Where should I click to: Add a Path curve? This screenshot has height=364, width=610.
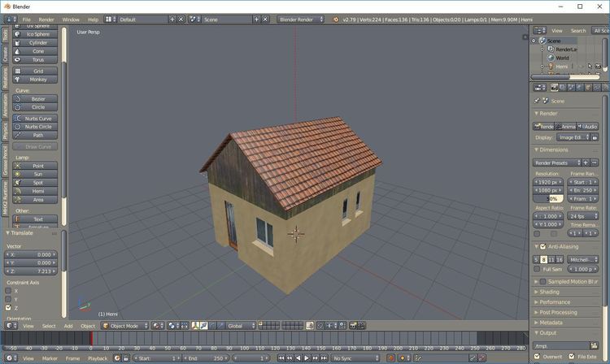(35, 135)
